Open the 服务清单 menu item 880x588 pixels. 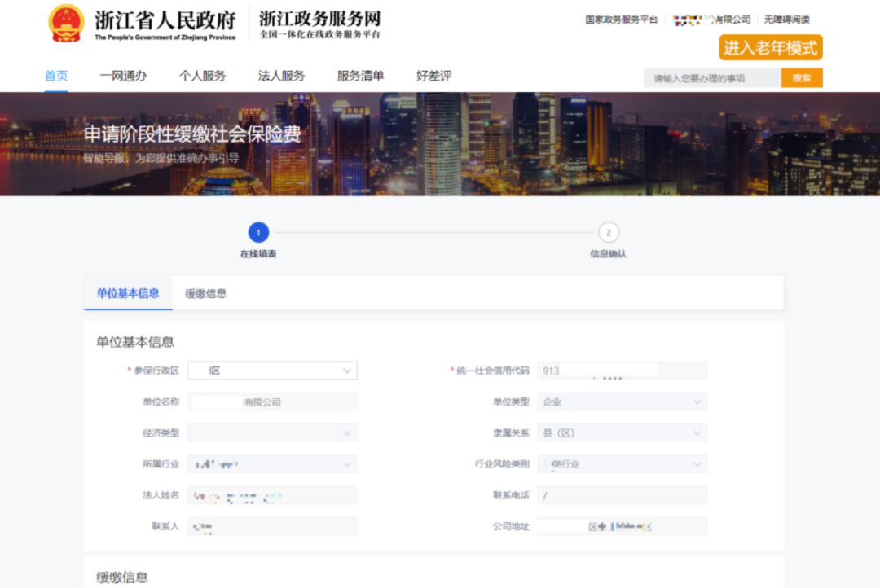360,76
